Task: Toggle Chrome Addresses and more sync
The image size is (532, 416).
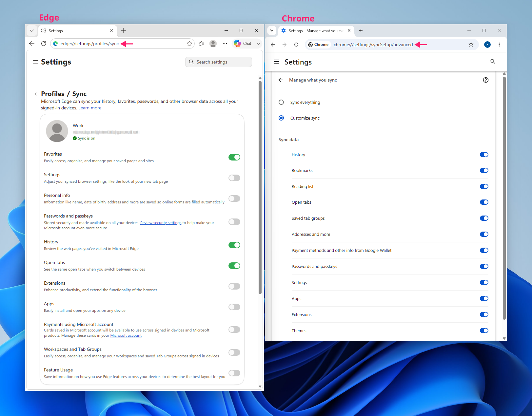Action: coord(484,234)
